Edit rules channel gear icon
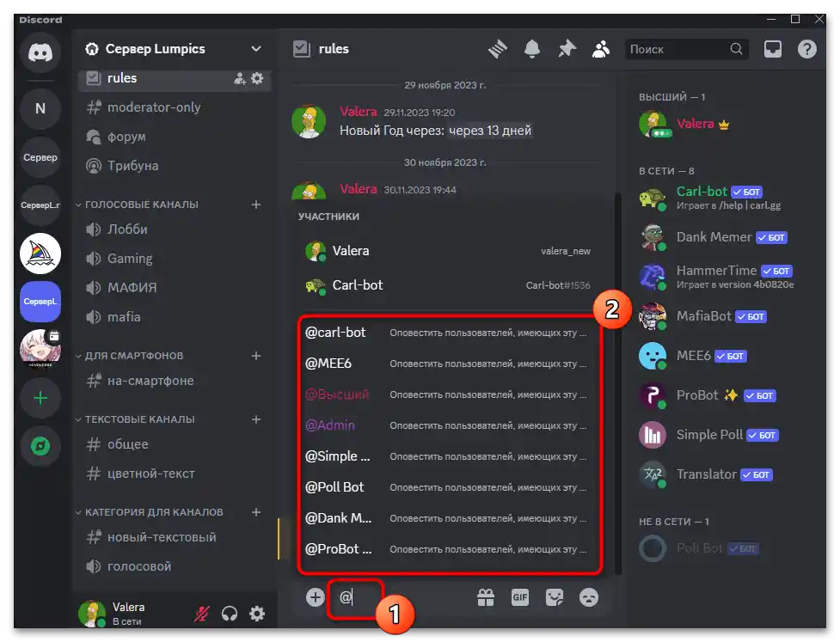The height and width of the screenshot is (642, 840). pos(258,79)
